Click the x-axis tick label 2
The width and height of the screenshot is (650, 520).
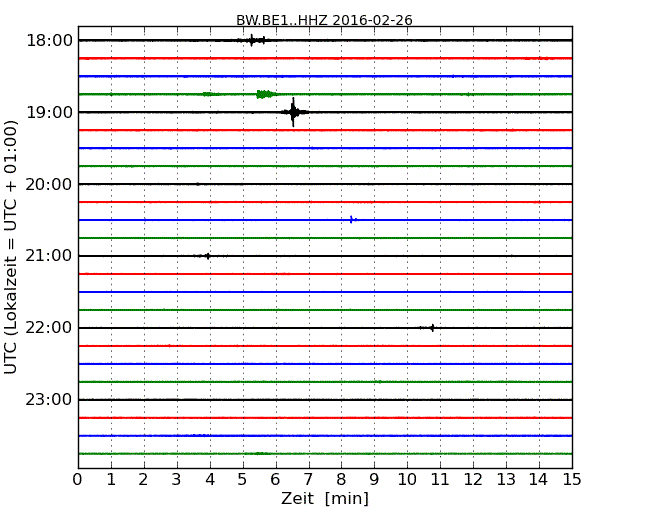[x=143, y=479]
